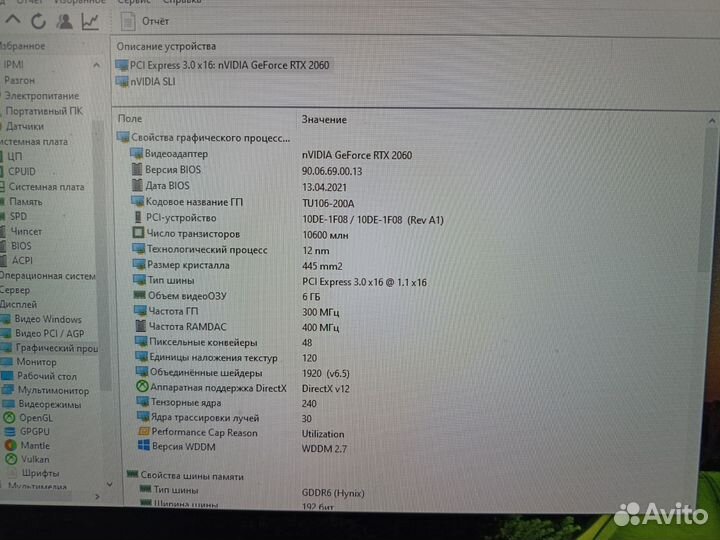This screenshot has height=540, width=720.
Task: Select value 445 mm2
Action: coord(322,266)
